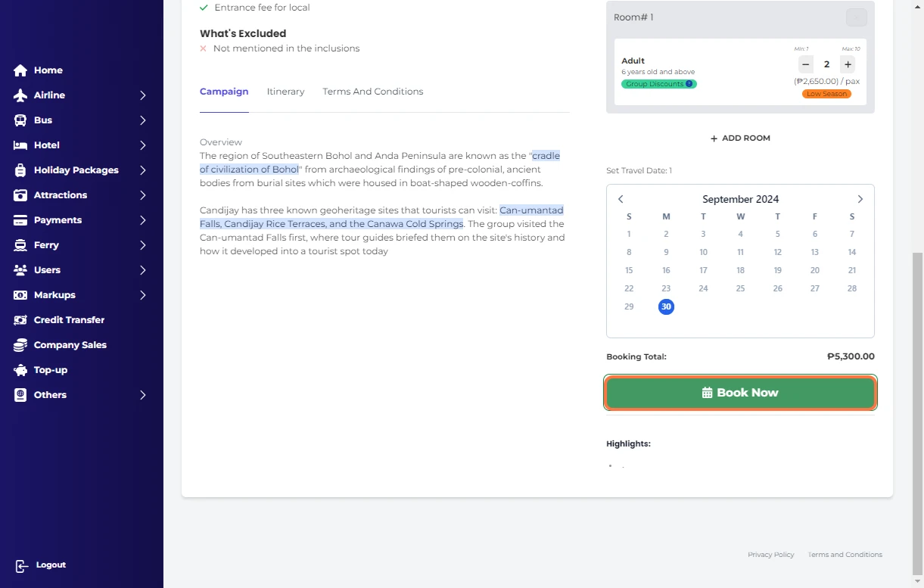
Task: Click the Top-up piggy bank icon
Action: tap(20, 370)
